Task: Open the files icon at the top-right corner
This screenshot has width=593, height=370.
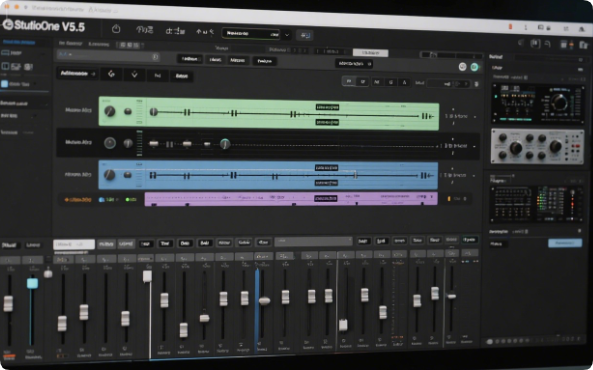Action: (x=584, y=45)
